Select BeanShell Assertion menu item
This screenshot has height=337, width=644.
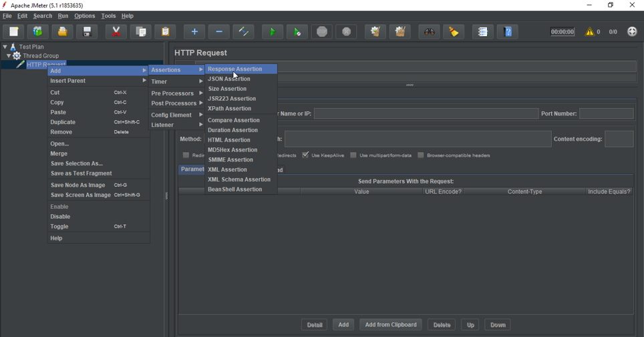pyautogui.click(x=241, y=190)
